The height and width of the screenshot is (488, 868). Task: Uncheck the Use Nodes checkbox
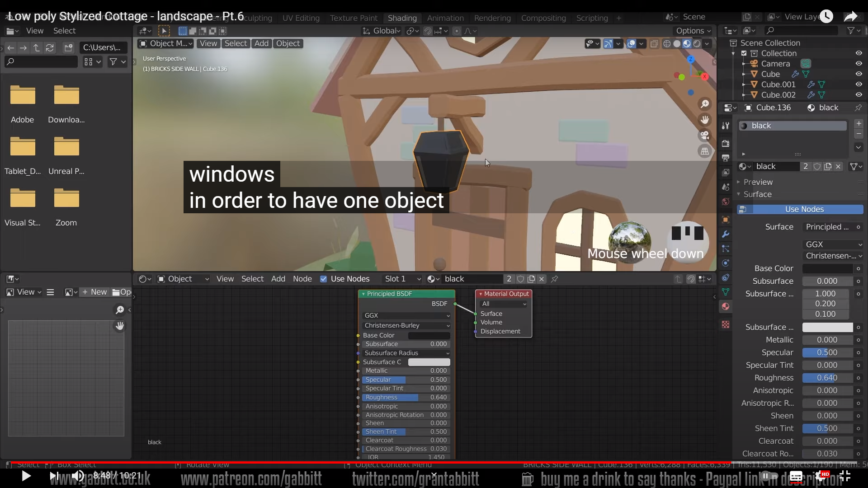coord(323,279)
